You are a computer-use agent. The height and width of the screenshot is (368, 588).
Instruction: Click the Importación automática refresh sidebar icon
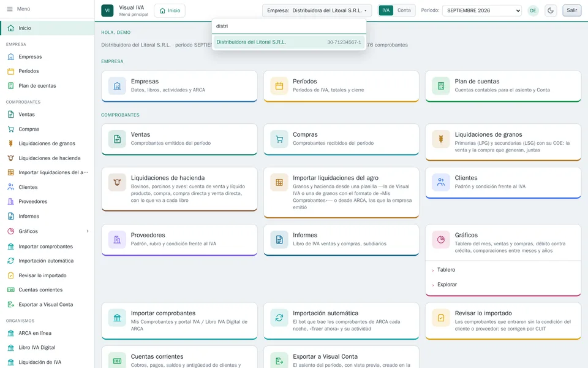coord(11,261)
